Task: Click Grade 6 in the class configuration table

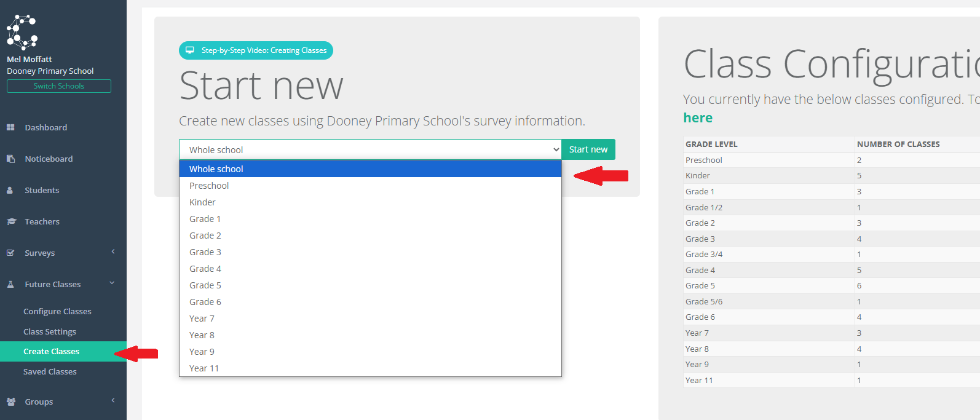Action: pos(700,317)
